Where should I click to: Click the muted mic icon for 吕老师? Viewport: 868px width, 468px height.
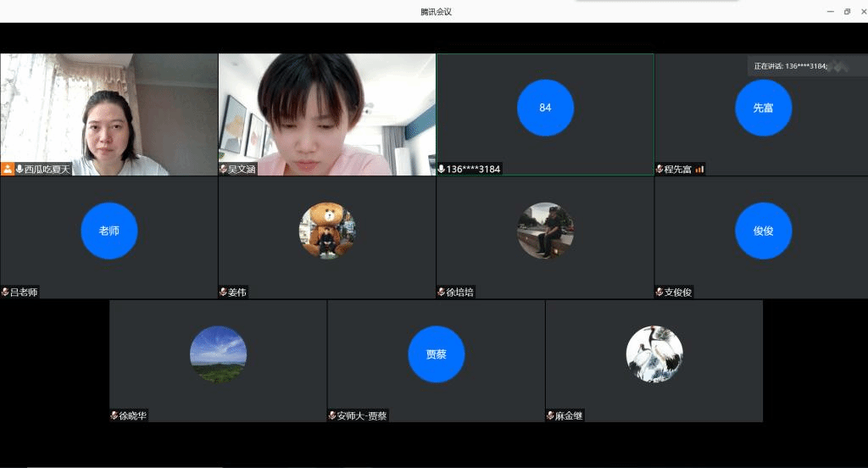[x=5, y=292]
